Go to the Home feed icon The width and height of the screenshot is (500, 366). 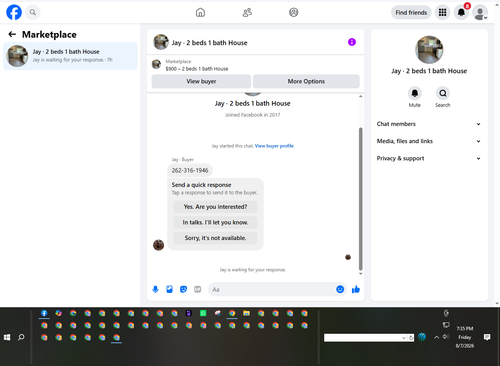point(200,13)
